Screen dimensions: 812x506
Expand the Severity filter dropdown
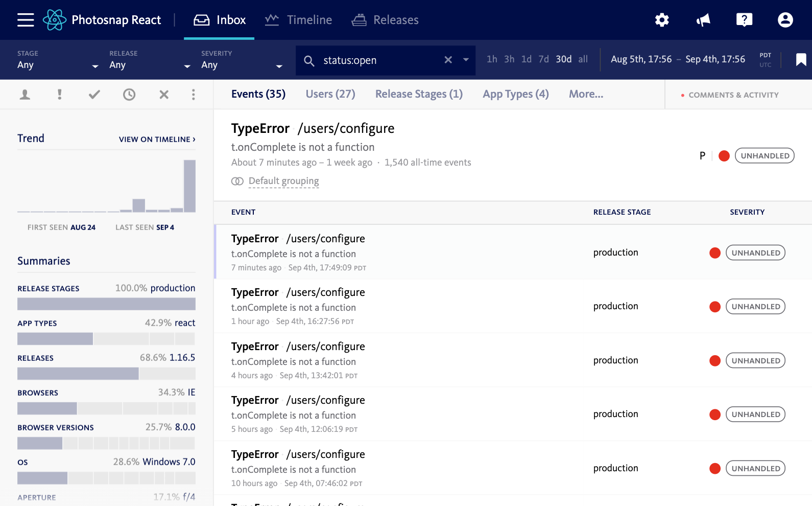(x=242, y=60)
